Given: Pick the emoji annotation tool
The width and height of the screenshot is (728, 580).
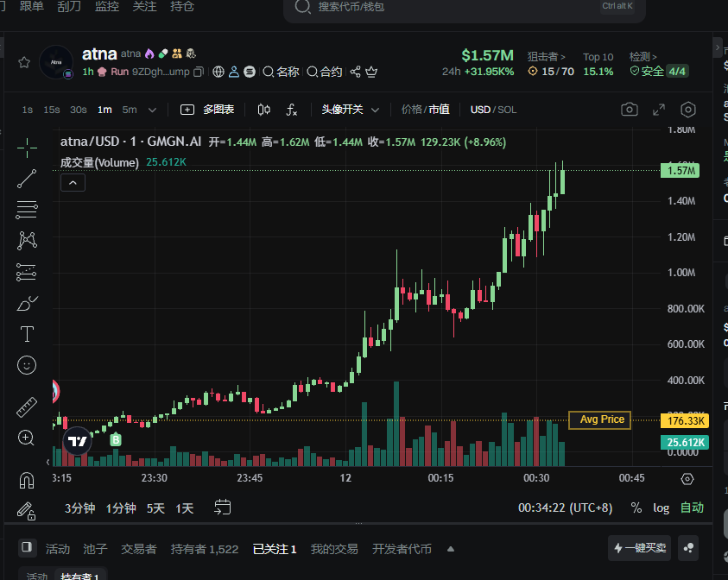Looking at the screenshot, I should click(x=27, y=365).
